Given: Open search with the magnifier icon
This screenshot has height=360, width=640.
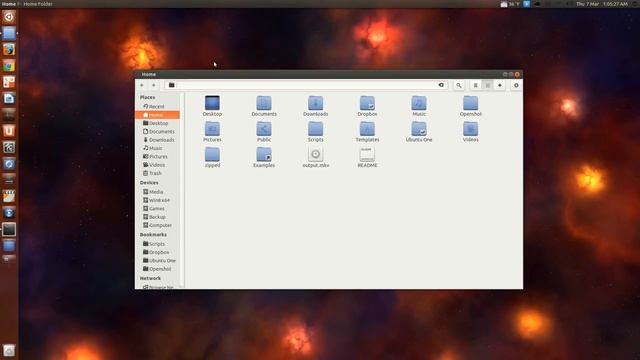Looking at the screenshot, I should [x=459, y=85].
